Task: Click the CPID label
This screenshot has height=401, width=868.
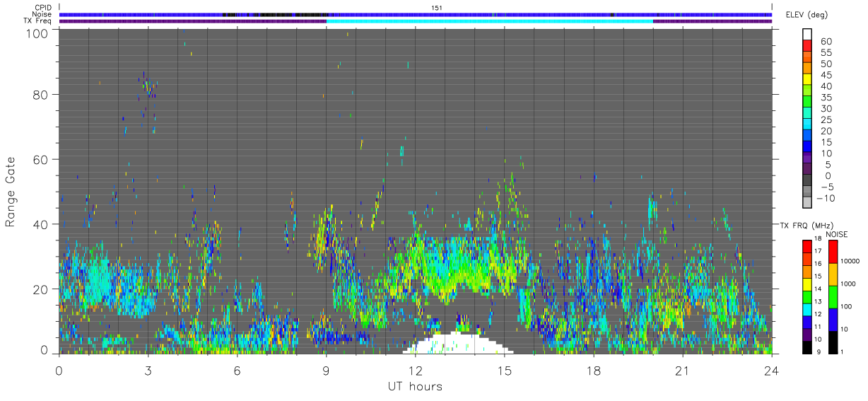Action: click(x=44, y=7)
